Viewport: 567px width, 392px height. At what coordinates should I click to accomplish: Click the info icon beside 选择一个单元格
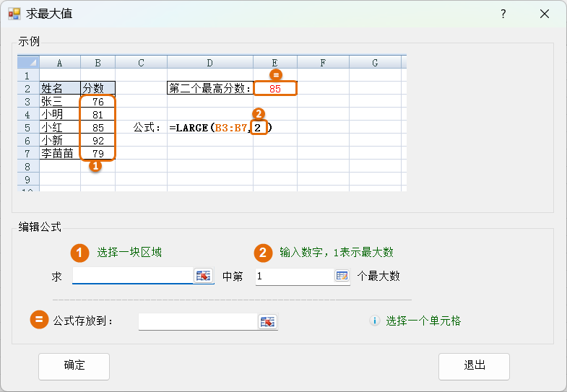click(x=374, y=321)
